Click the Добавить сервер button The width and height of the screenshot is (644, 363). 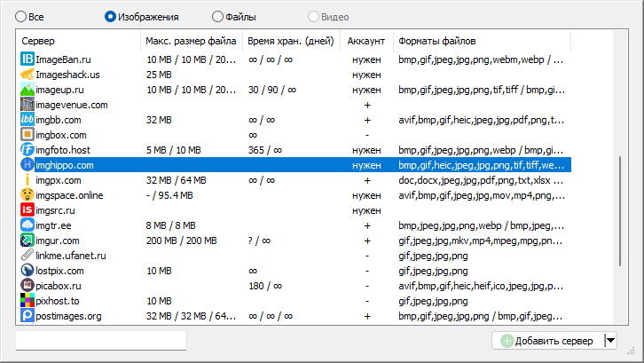click(x=548, y=341)
